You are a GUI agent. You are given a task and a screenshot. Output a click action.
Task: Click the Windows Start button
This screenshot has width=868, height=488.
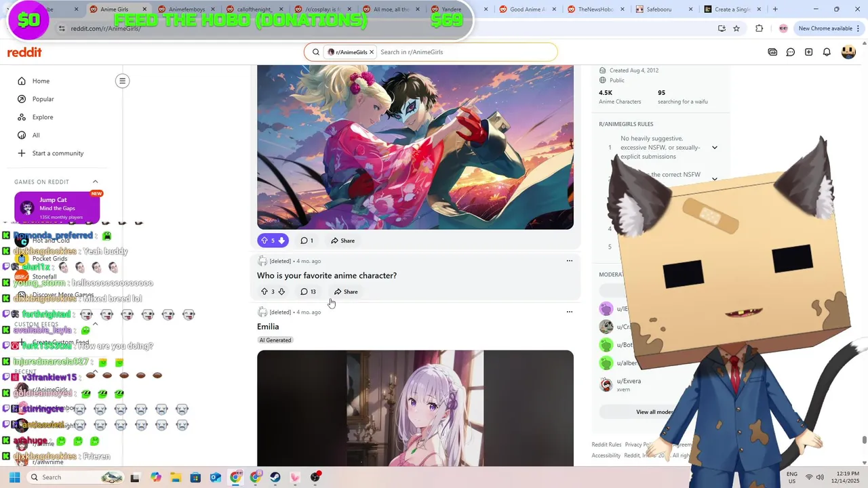(x=14, y=477)
